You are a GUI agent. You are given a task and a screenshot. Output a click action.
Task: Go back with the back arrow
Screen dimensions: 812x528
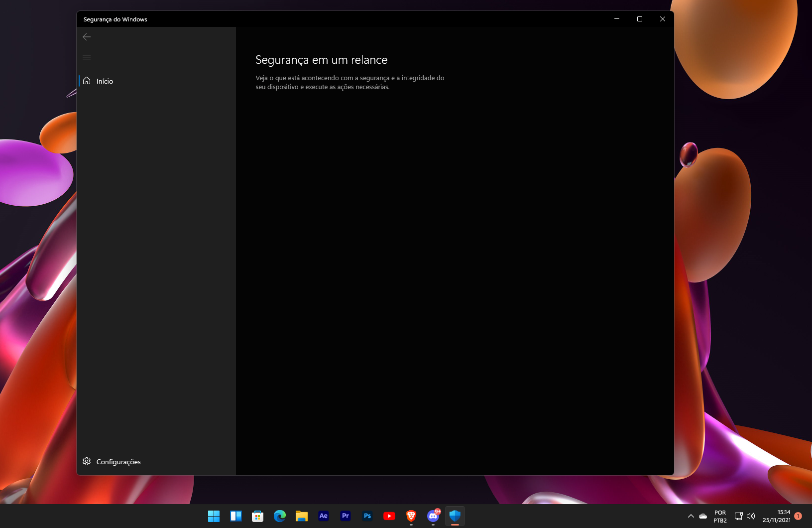pos(87,37)
